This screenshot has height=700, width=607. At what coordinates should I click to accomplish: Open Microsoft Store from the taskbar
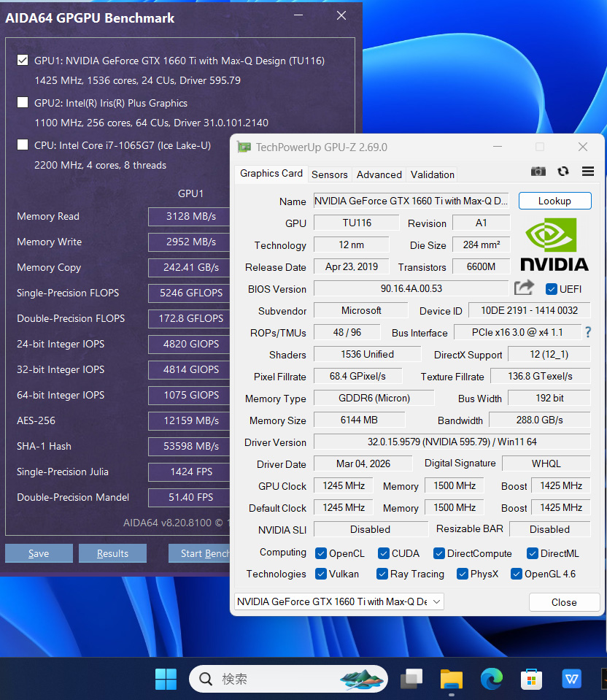click(531, 679)
